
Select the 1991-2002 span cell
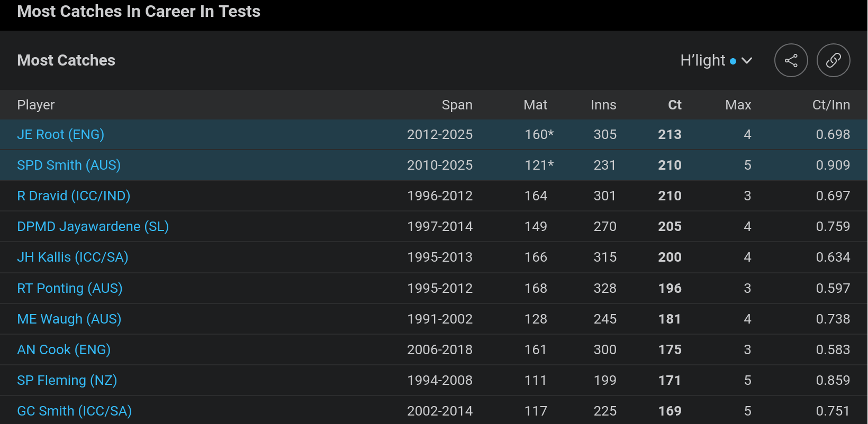pyautogui.click(x=440, y=319)
